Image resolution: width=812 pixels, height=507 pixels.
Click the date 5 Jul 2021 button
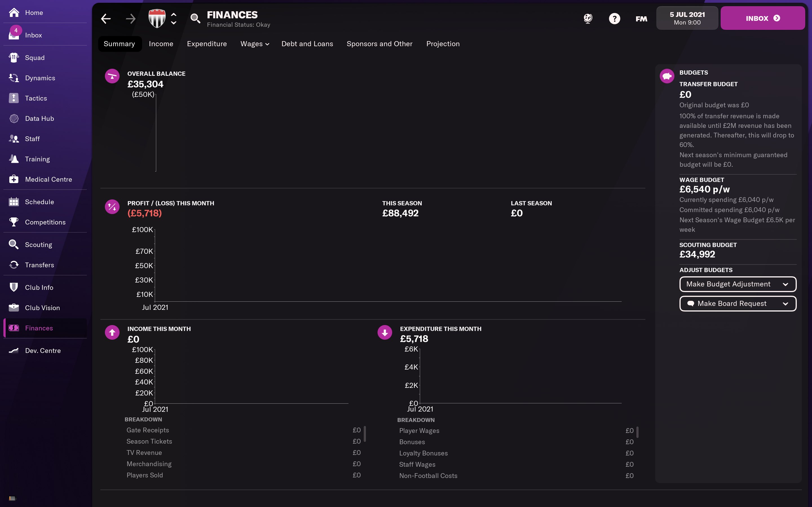click(x=687, y=18)
